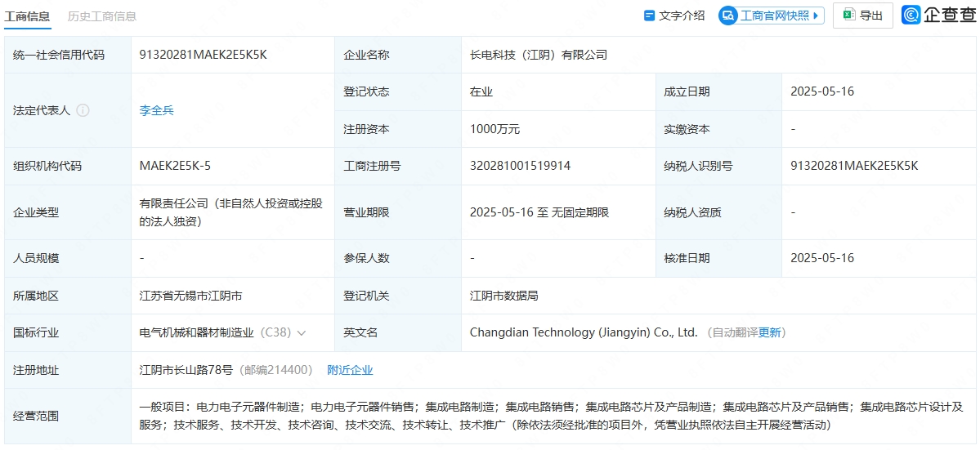This screenshot has width=980, height=450.
Task: Click the 工商官网快照 search icon
Action: pos(729,16)
